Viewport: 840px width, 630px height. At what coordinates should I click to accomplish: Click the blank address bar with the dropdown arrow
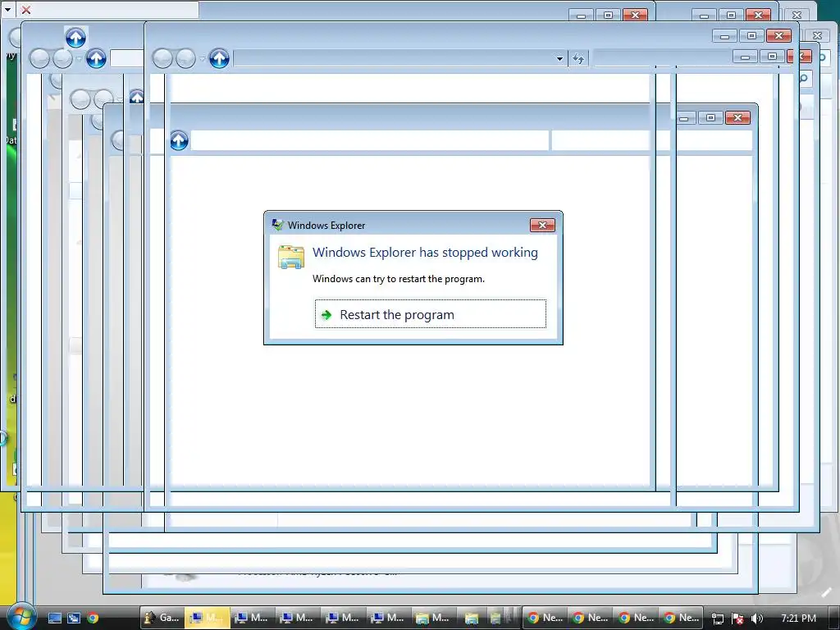pos(400,58)
